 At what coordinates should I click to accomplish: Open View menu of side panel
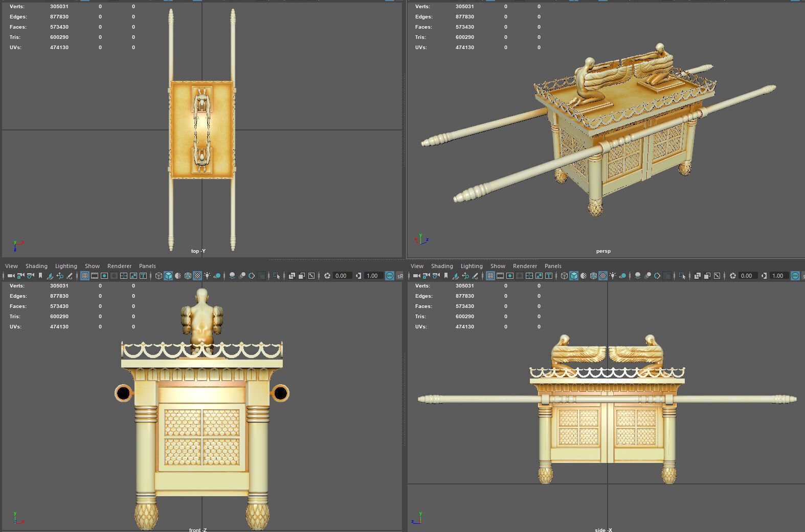click(417, 266)
